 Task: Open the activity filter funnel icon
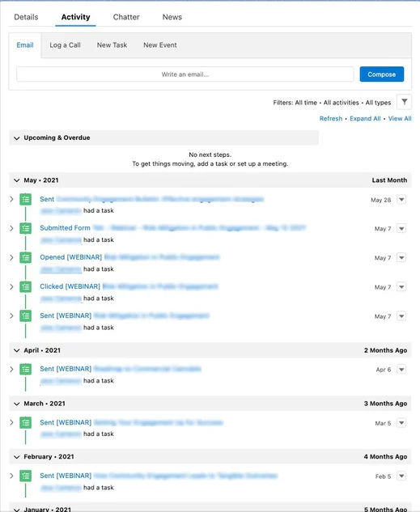tap(404, 102)
